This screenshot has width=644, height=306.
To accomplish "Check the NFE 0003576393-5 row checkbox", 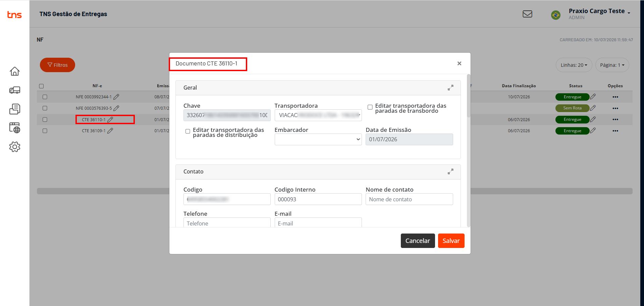I will pyautogui.click(x=45, y=108).
